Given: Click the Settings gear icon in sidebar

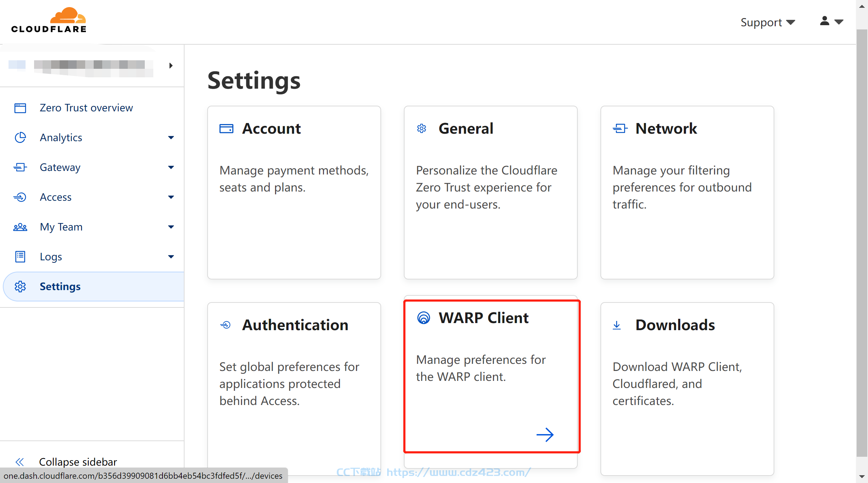Looking at the screenshot, I should pyautogui.click(x=20, y=287).
